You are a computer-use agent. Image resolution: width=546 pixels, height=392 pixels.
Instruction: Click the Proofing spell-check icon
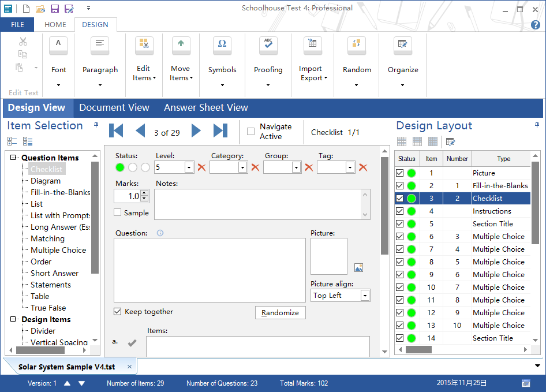tap(268, 46)
